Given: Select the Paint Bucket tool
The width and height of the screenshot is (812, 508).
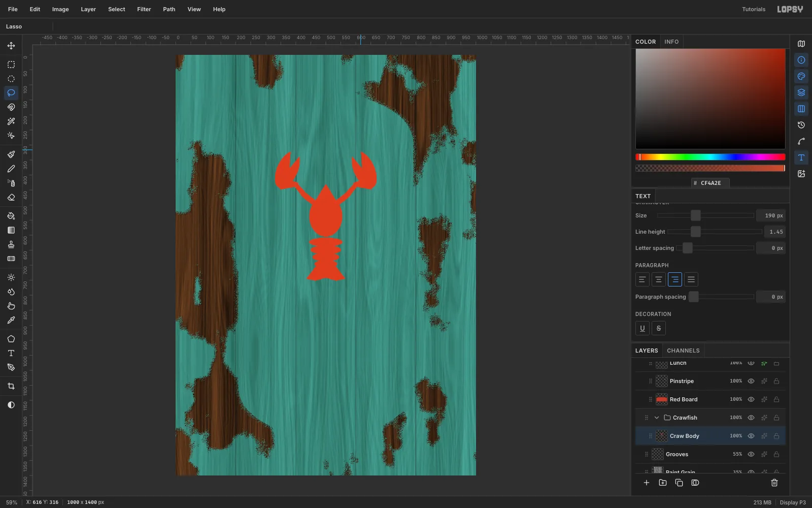Looking at the screenshot, I should pos(11,216).
